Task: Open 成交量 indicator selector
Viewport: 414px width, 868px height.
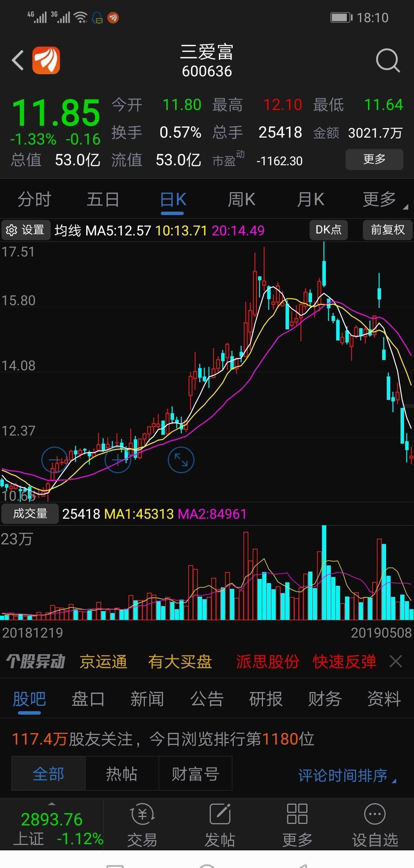Action: point(30,514)
